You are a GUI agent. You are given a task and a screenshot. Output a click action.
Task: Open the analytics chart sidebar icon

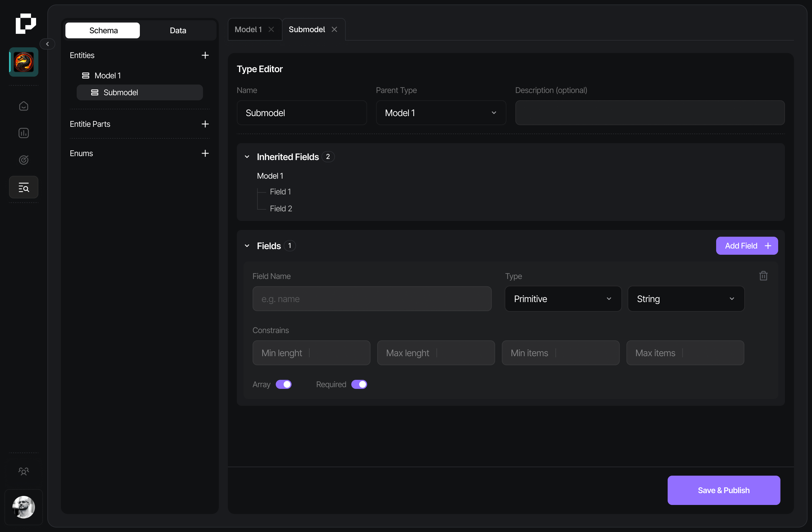[23, 133]
